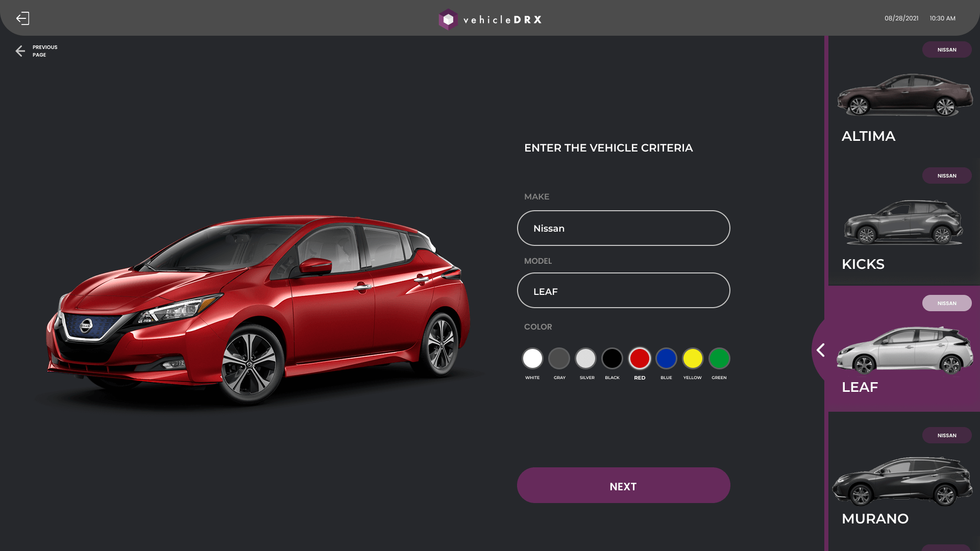
Task: Click the date 08/28/2021 in header
Action: (901, 18)
